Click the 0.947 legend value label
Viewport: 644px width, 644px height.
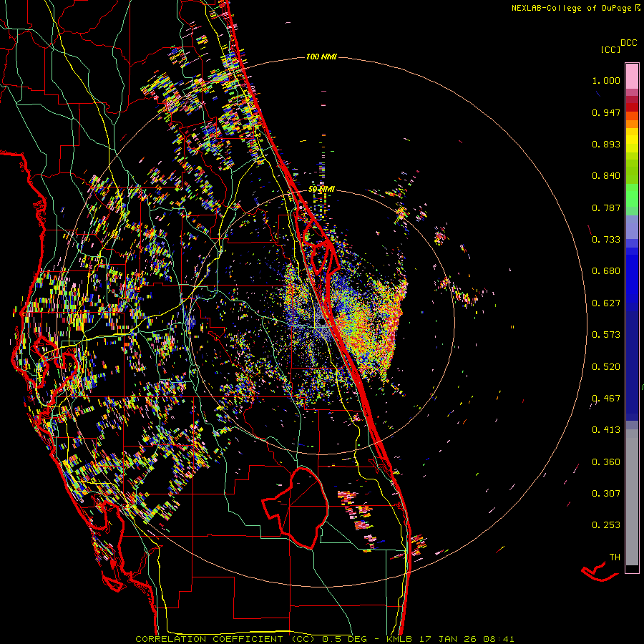tap(605, 112)
